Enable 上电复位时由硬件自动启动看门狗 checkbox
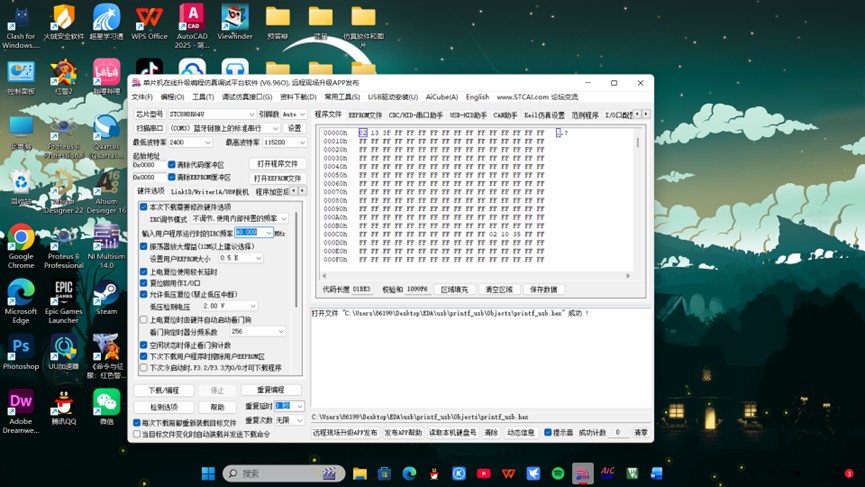The width and height of the screenshot is (865, 487). (143, 319)
